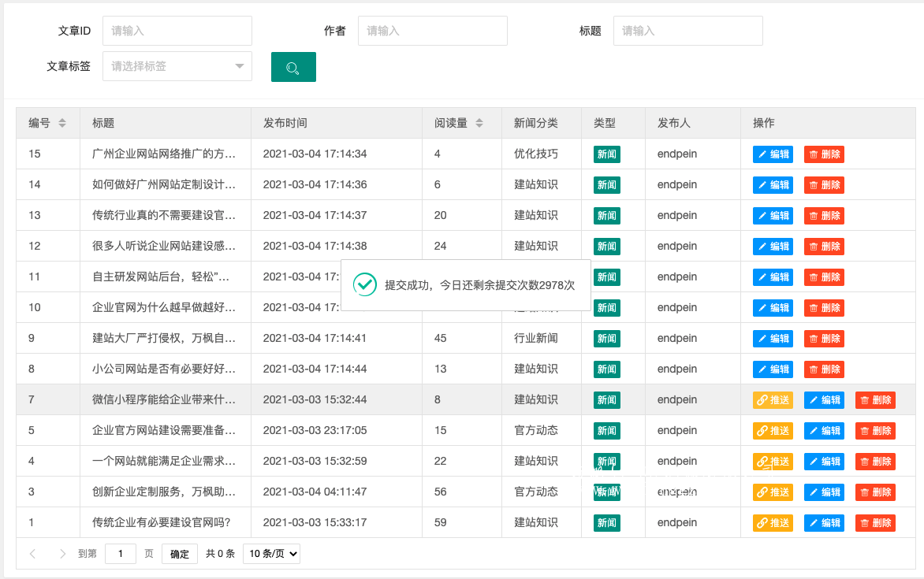Click the pencil edit icon on row 8
The width and height of the screenshot is (924, 579).
pos(762,369)
